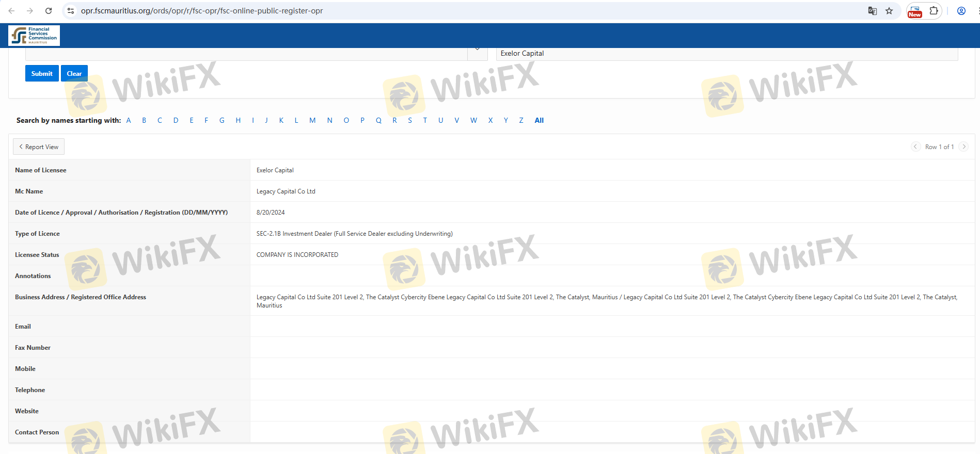Open the site information icon in address bar
This screenshot has width=980, height=454.
tap(71, 11)
